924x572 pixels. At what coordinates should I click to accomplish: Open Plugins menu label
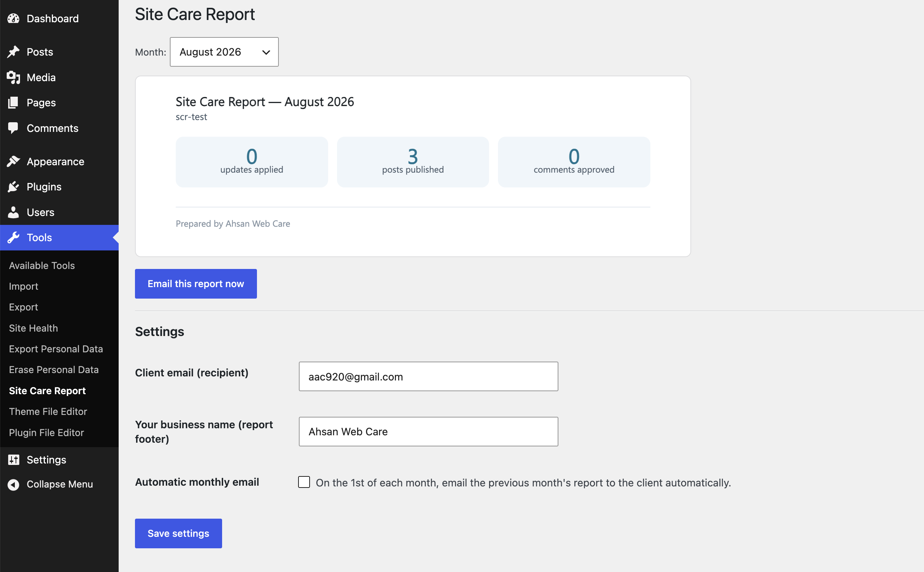click(44, 186)
